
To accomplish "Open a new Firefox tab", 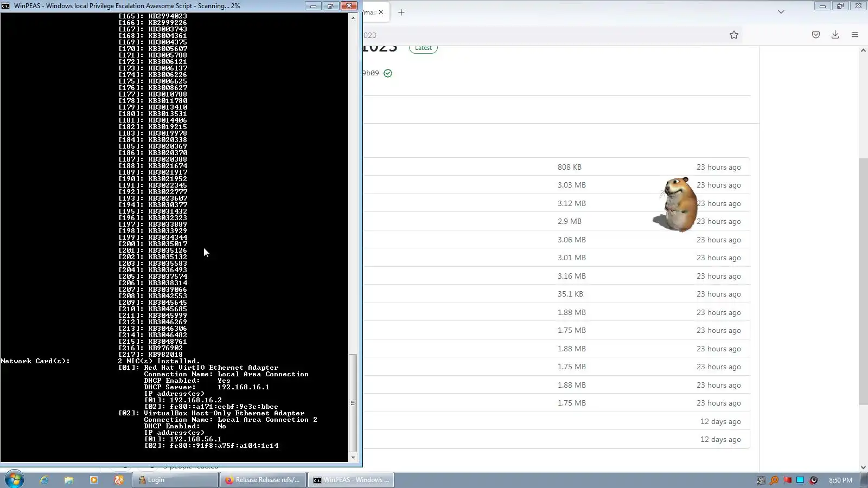I will [401, 12].
